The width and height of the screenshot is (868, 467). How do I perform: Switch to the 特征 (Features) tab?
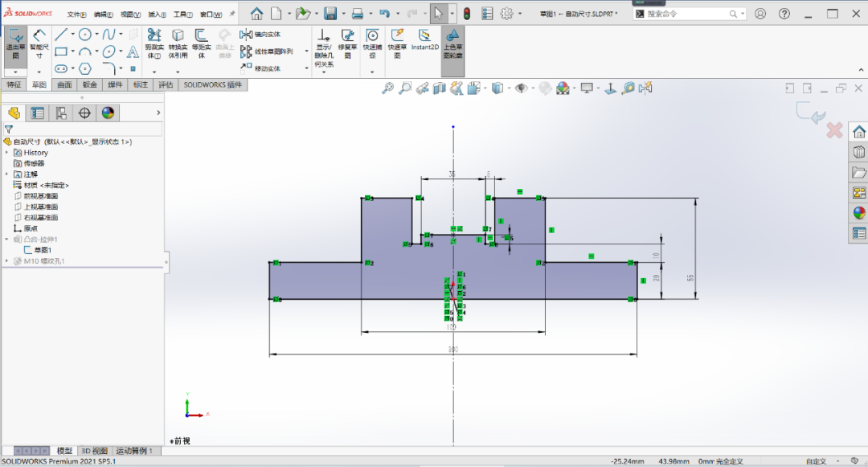click(x=14, y=84)
